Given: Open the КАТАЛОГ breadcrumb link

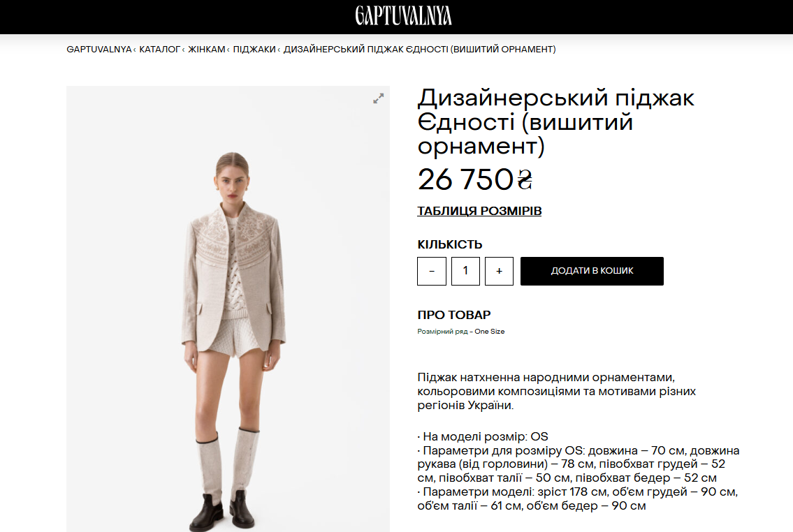Looking at the screenshot, I should click(x=160, y=49).
